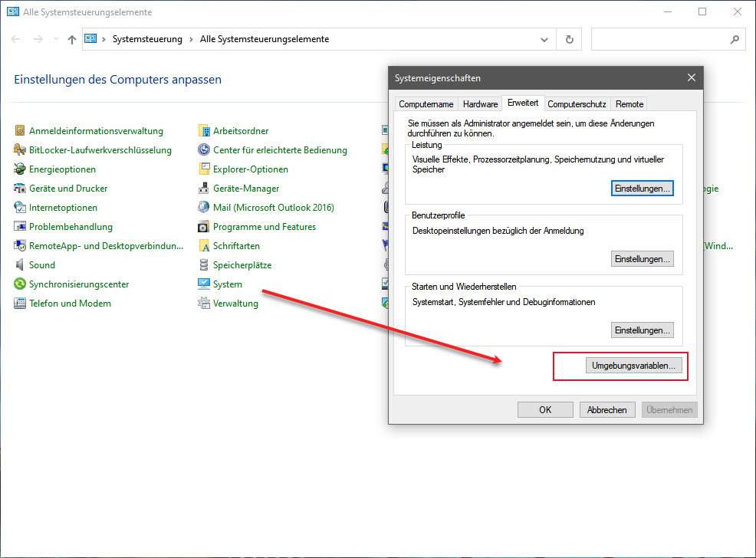Click the Speicherplätze icon
The width and height of the screenshot is (756, 558).
[x=204, y=264]
